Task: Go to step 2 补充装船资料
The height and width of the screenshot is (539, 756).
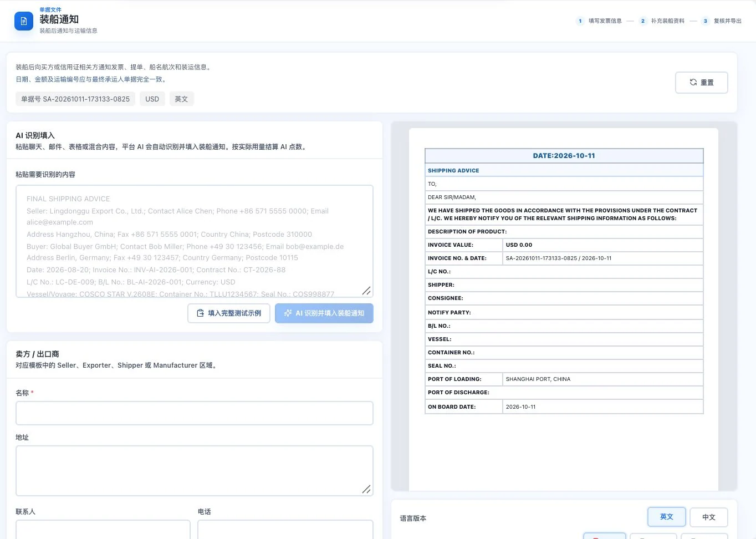Action: [662, 21]
